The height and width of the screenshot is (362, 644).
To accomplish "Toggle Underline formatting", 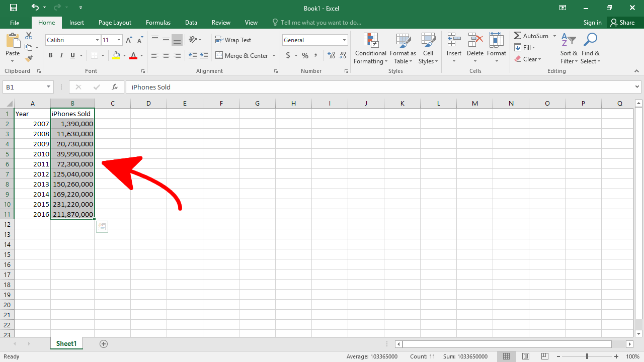I will (72, 55).
